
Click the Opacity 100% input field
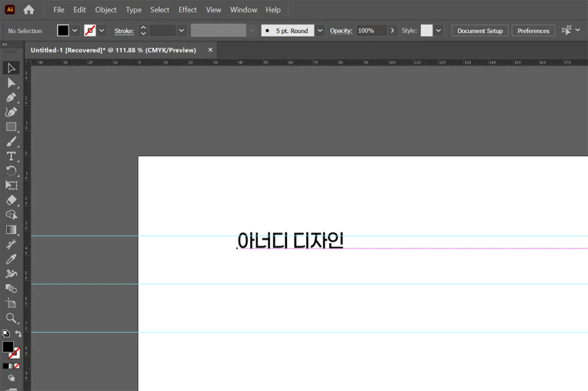pyautogui.click(x=372, y=30)
